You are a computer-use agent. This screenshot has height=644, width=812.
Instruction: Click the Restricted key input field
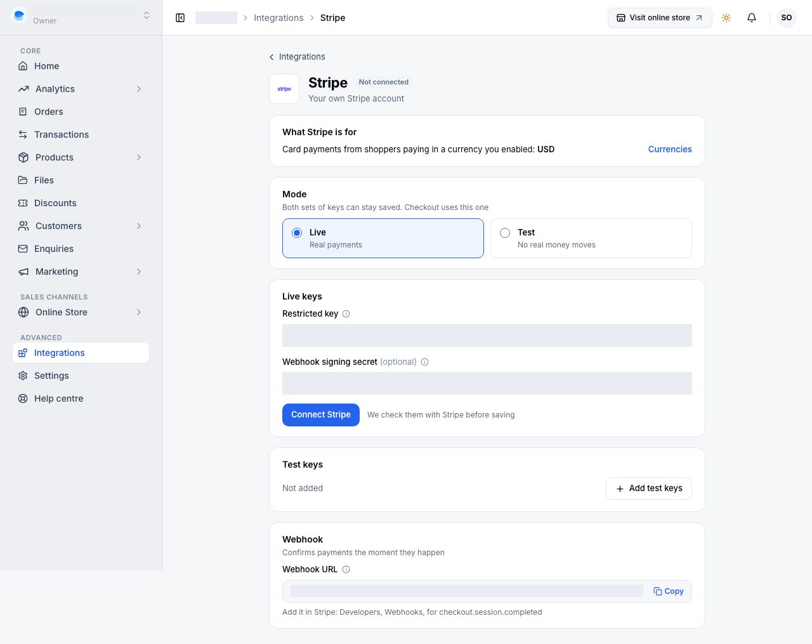click(487, 336)
